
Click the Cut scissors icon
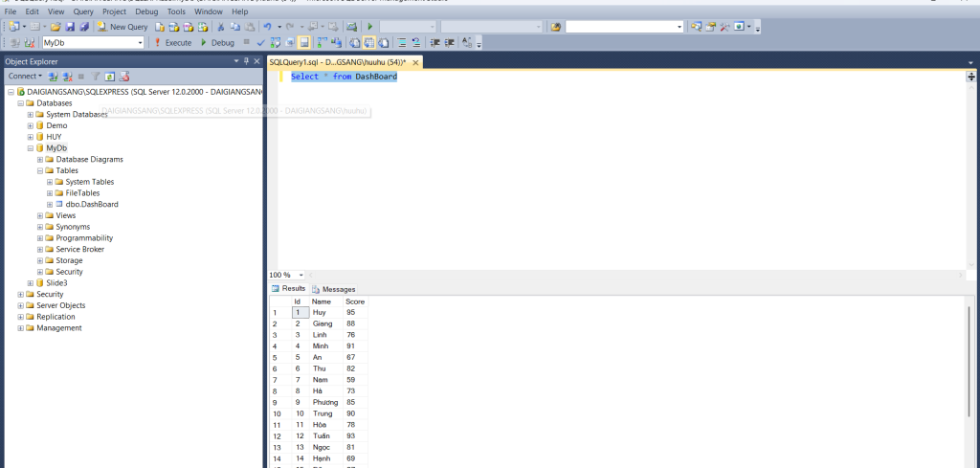[x=221, y=27]
